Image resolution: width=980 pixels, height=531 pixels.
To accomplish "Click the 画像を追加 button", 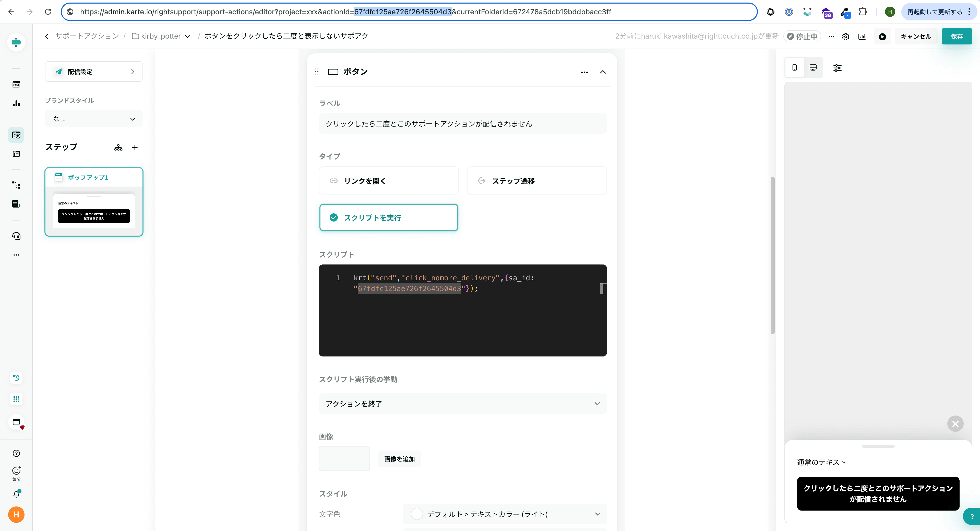I will pyautogui.click(x=399, y=459).
